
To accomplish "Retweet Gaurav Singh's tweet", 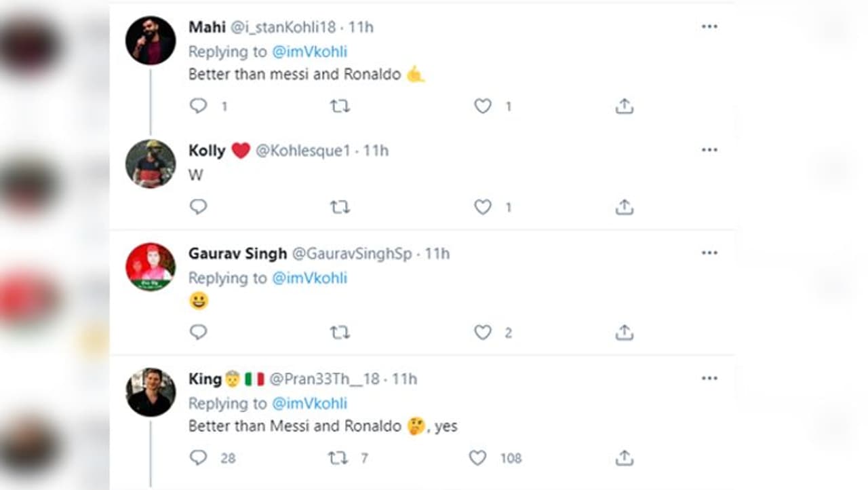I will 339,332.
